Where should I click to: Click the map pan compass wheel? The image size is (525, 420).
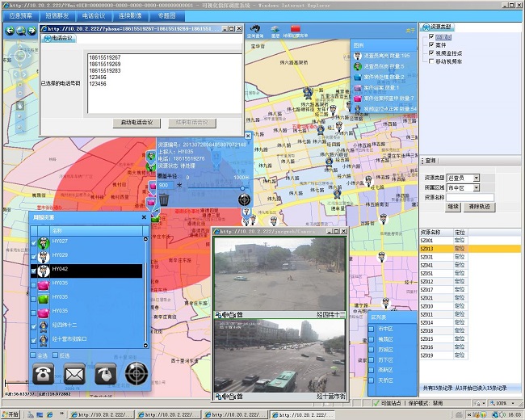point(19,56)
